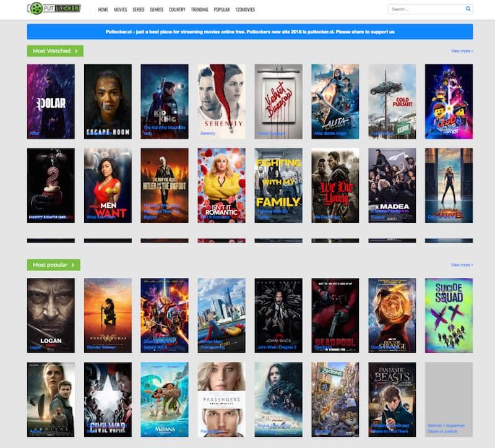Open the Movies menu item
Image resolution: width=495 pixels, height=448 pixels.
click(120, 9)
